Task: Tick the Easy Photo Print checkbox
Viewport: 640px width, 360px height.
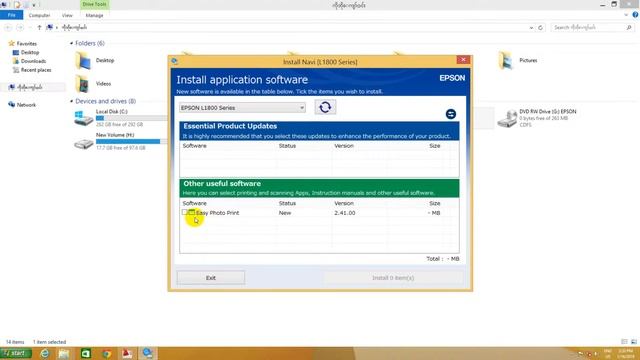Action: (184, 212)
